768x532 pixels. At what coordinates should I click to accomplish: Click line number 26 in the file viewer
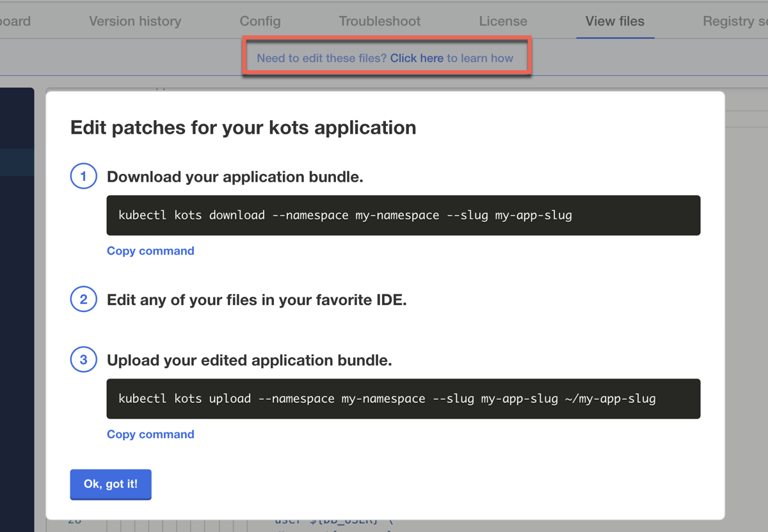point(74,521)
